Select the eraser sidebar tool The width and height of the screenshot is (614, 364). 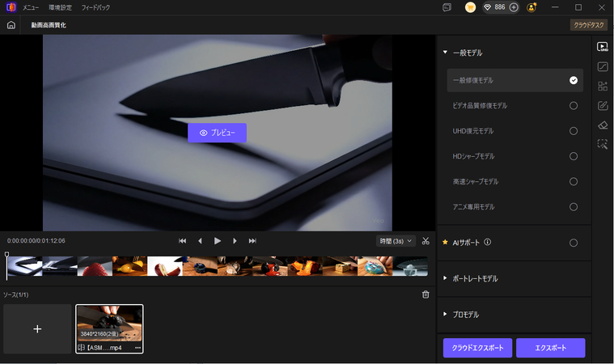click(x=602, y=125)
